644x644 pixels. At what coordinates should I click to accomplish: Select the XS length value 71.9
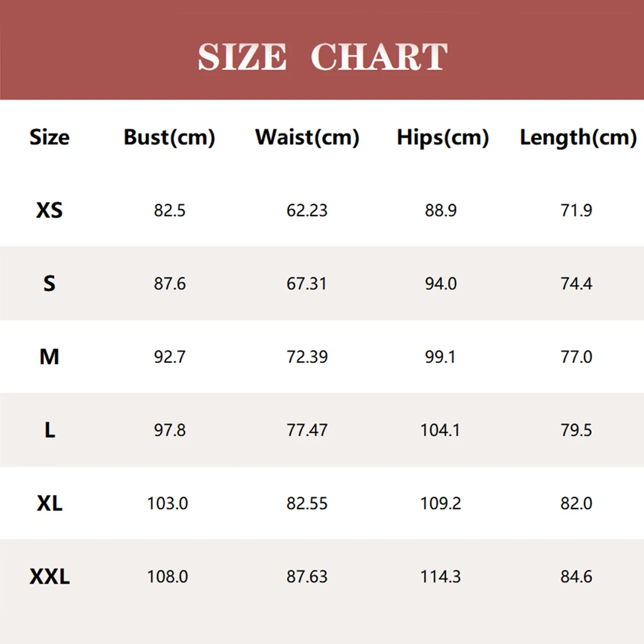pyautogui.click(x=576, y=210)
